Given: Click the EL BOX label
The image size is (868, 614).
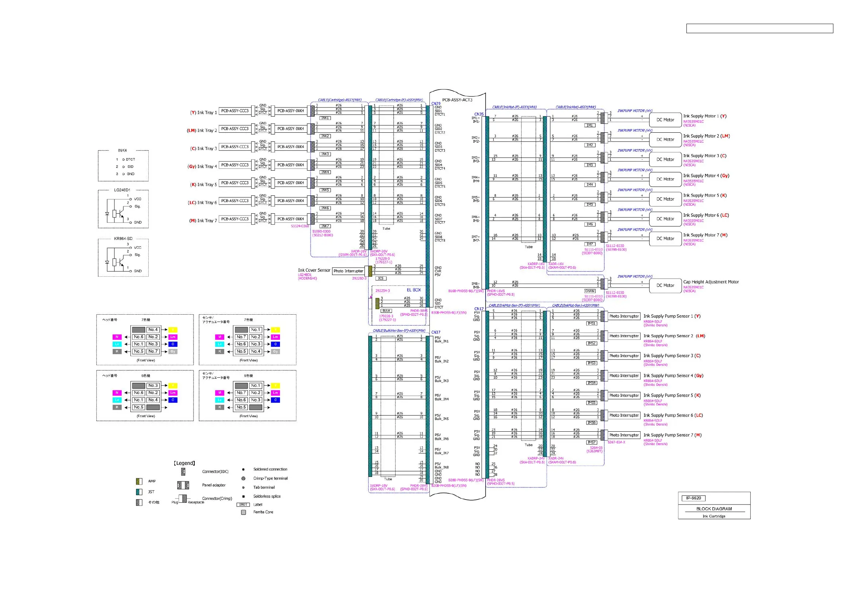Looking at the screenshot, I should pos(414,290).
